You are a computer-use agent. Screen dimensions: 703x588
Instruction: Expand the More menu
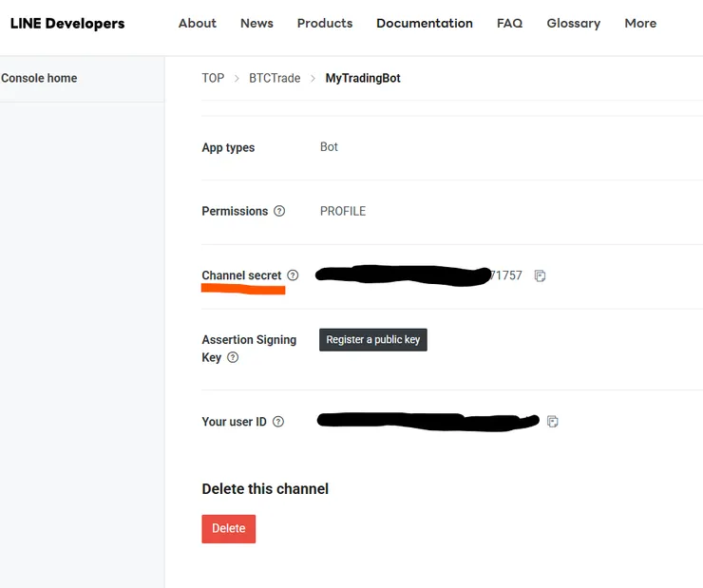click(x=640, y=23)
